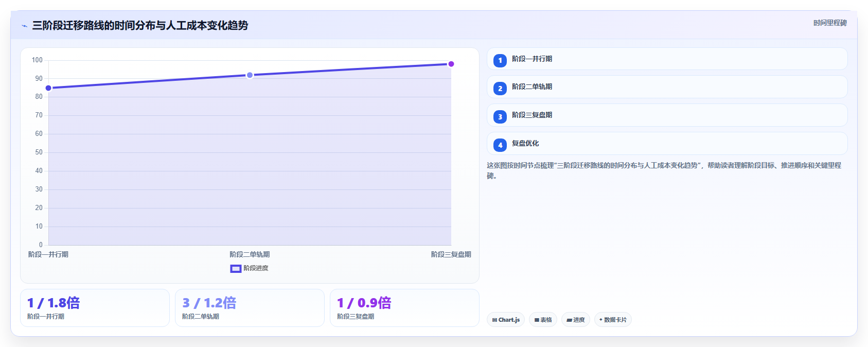868x347 pixels.
Task: Click the number 2 badge for 阶段二单轨期
Action: (500, 89)
